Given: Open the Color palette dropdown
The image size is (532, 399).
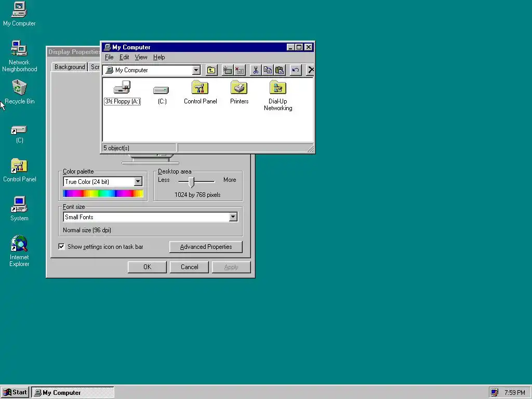Looking at the screenshot, I should coord(138,182).
